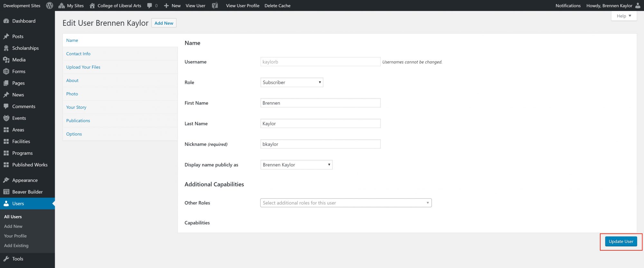Image resolution: width=644 pixels, height=268 pixels.
Task: Click the Last Name field
Action: (320, 124)
